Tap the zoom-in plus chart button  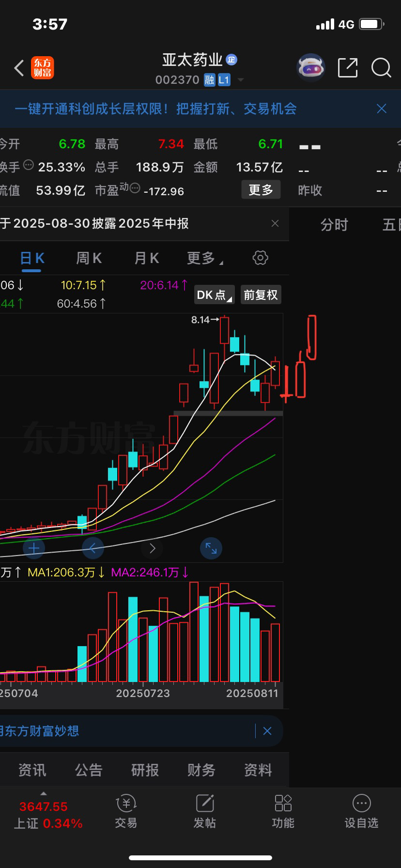point(34,548)
